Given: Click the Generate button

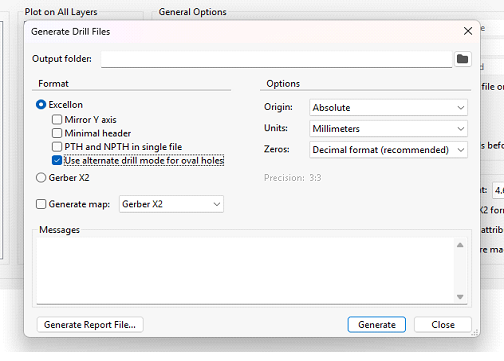Looking at the screenshot, I should (x=377, y=324).
